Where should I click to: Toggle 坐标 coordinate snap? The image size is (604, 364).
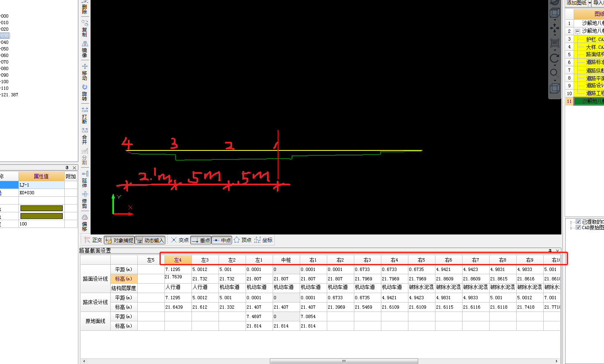pos(263,240)
